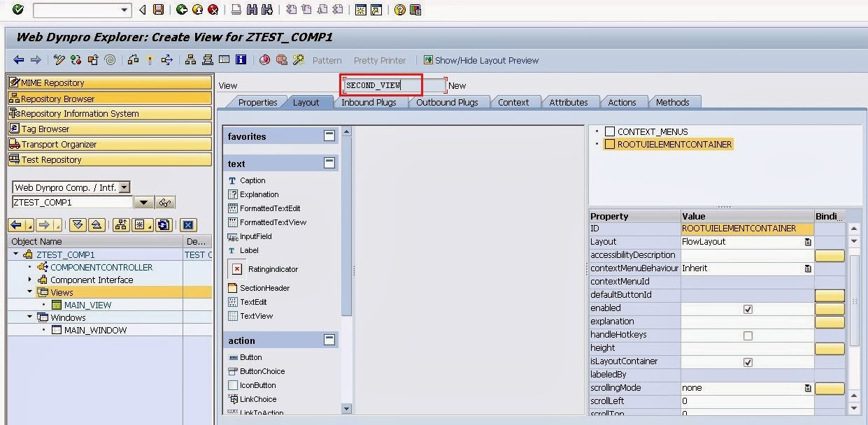868x425 pixels.
Task: Click the Display Object List hierarchy icon
Action: point(190,60)
